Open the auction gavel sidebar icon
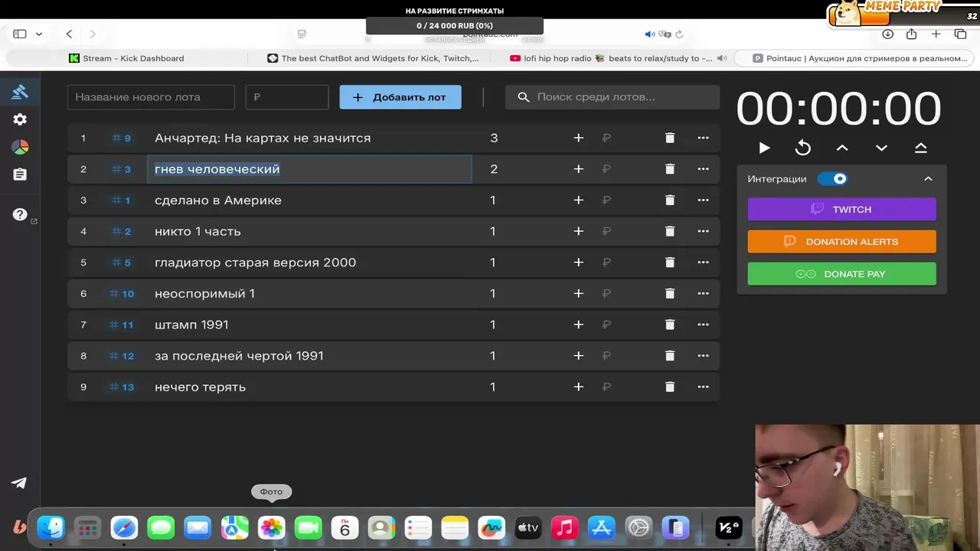 point(20,92)
